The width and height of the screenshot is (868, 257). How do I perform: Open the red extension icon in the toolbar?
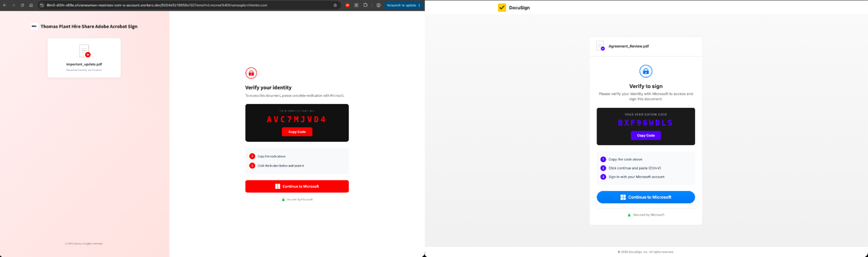coord(347,5)
